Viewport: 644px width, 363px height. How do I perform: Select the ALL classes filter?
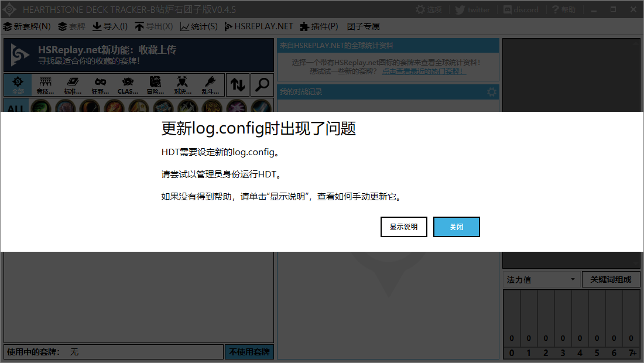(x=16, y=105)
